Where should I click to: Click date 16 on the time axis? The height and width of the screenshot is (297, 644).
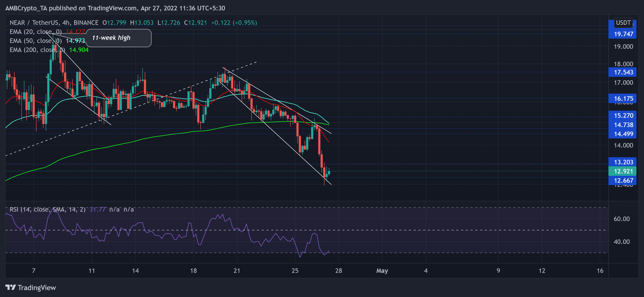[600, 271]
